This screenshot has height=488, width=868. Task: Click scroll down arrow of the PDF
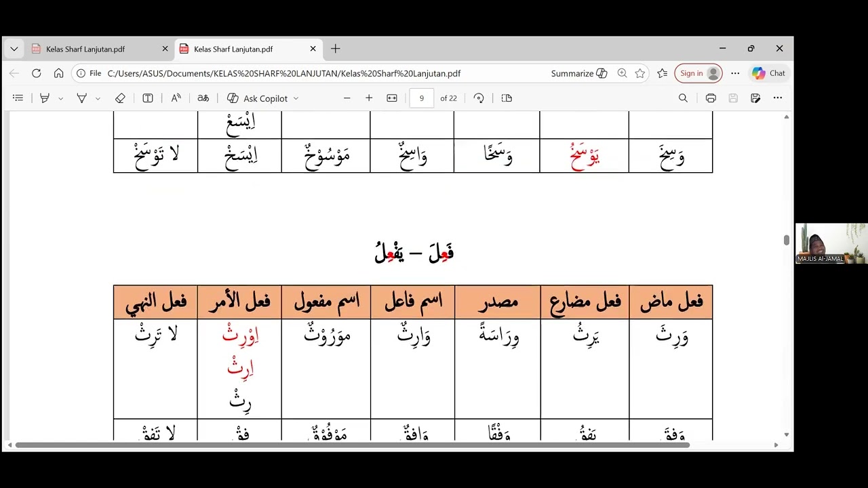click(786, 434)
